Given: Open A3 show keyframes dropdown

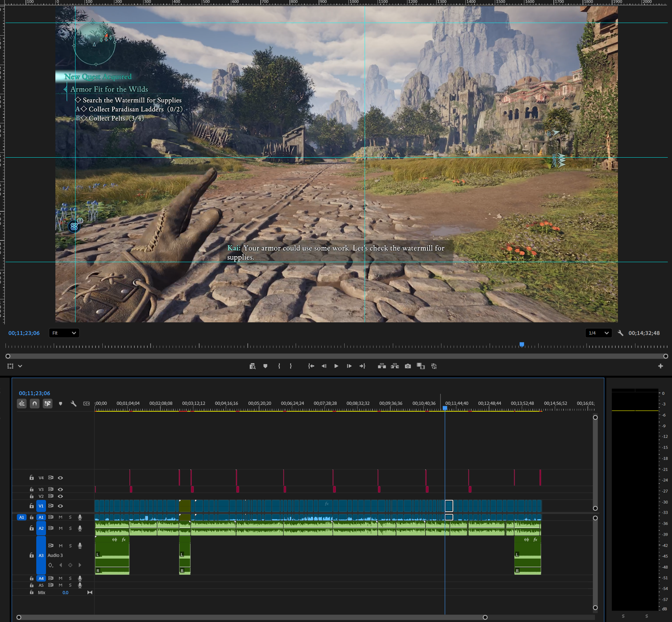Looking at the screenshot, I should (x=51, y=565).
